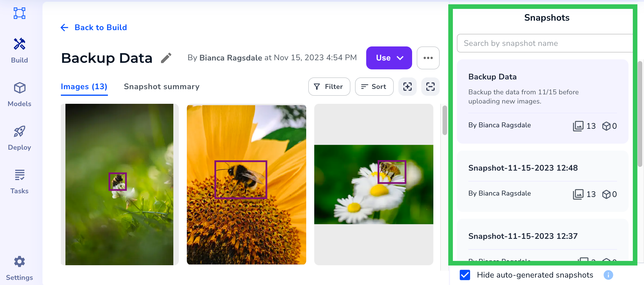Image resolution: width=644 pixels, height=285 pixels.
Task: Open the Tasks list icon
Action: (x=19, y=181)
